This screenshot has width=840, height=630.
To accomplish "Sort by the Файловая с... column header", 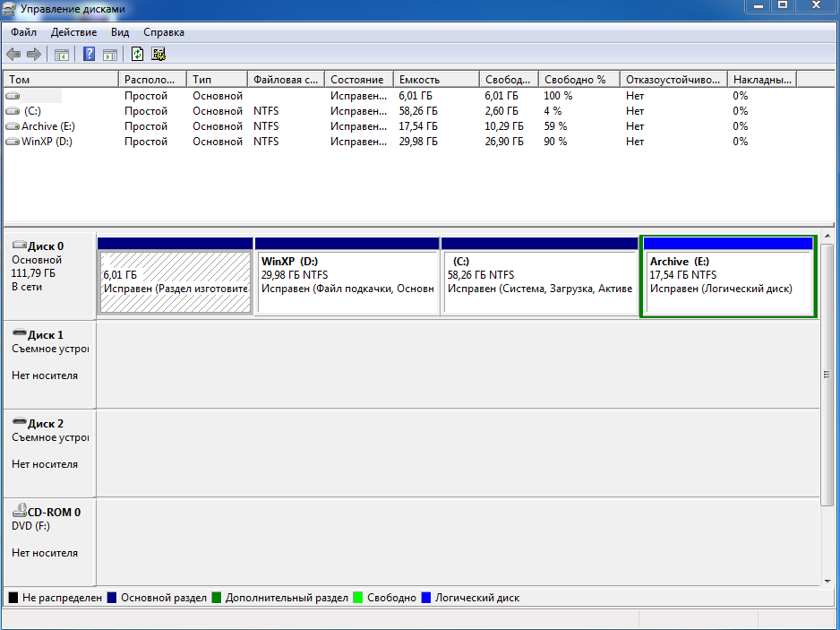I will [x=286, y=80].
